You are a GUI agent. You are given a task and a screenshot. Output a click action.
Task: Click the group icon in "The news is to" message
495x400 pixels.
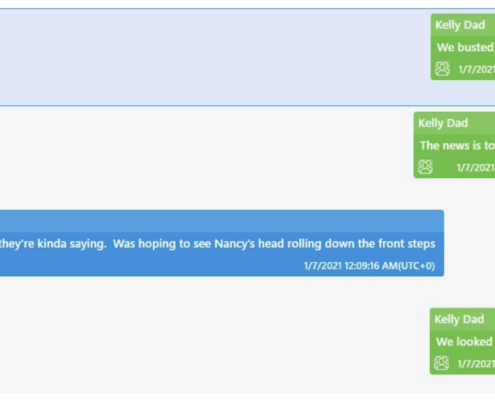[x=425, y=167]
